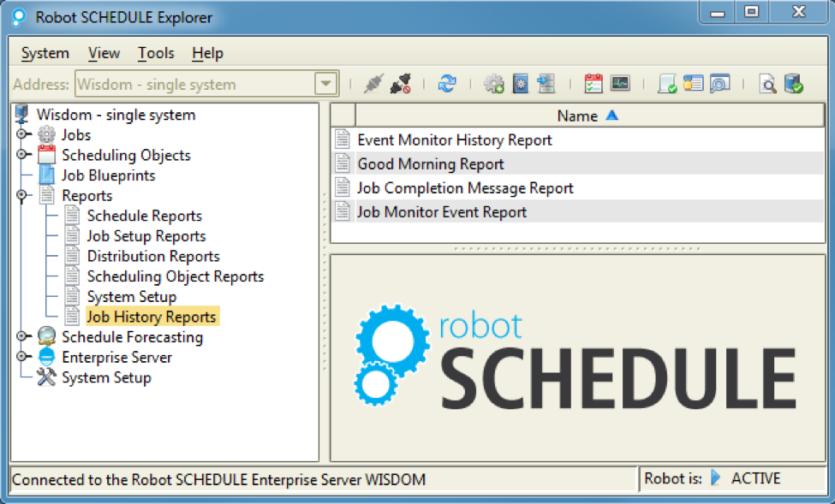The height and width of the screenshot is (504, 835).
Task: Select Schedule Reports in the tree
Action: pos(145,216)
